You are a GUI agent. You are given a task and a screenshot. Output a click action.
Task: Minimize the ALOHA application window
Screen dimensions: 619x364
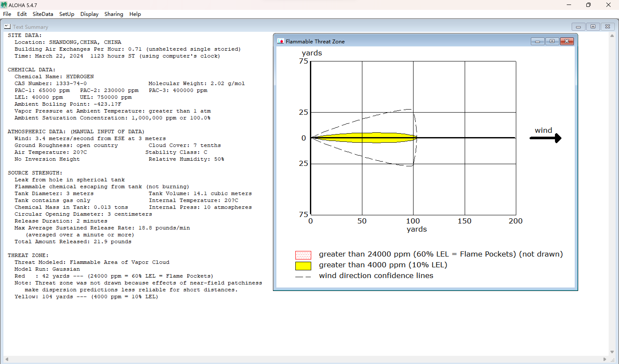[569, 5]
